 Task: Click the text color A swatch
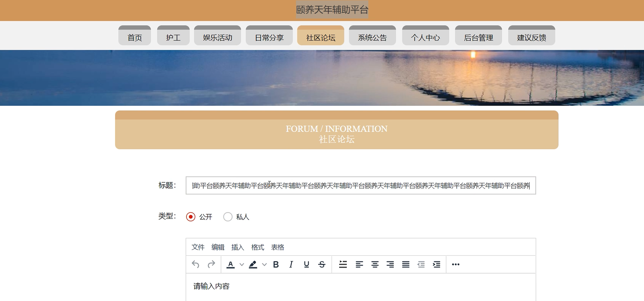pos(231,264)
